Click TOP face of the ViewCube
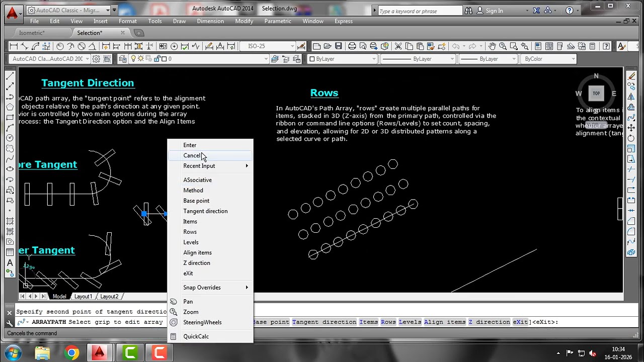The height and width of the screenshot is (362, 644). (596, 94)
